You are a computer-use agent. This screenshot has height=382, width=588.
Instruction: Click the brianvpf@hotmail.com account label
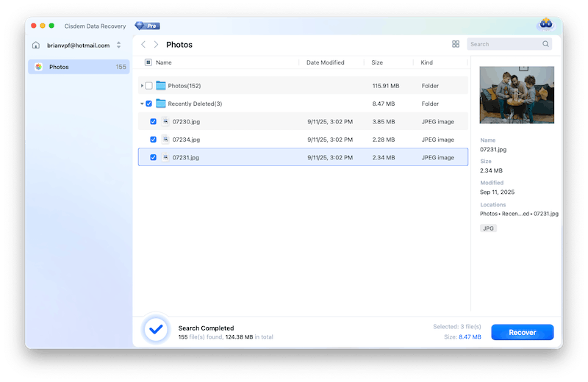(79, 46)
